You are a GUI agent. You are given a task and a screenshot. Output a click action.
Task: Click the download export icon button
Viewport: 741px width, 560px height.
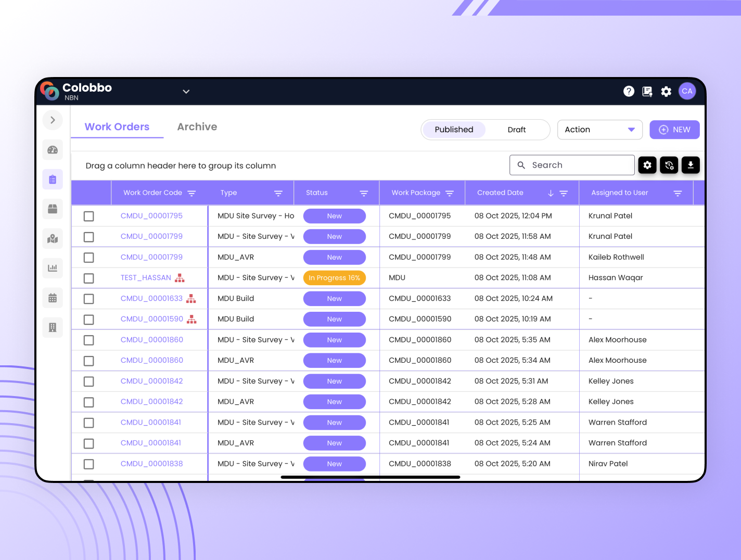tap(690, 165)
